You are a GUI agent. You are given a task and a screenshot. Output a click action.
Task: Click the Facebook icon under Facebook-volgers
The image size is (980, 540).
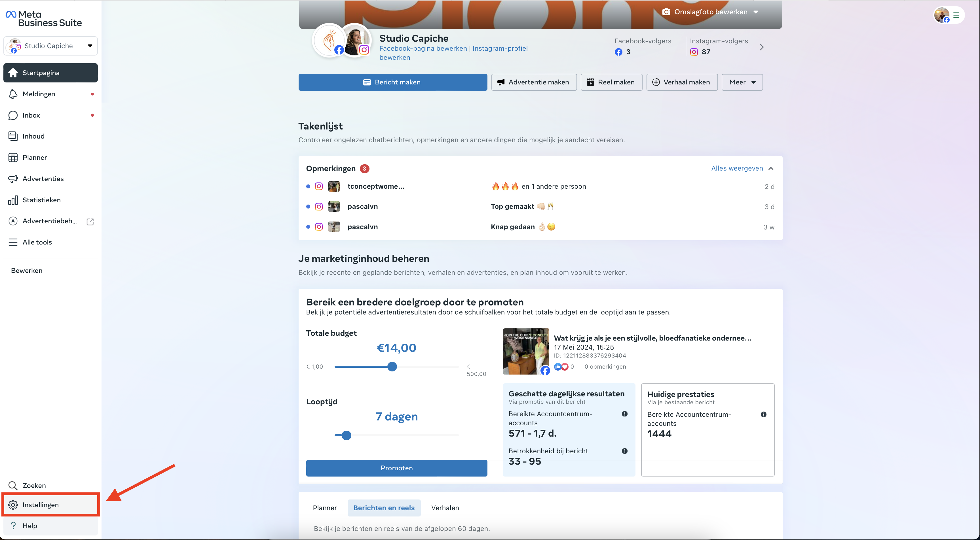[618, 52]
